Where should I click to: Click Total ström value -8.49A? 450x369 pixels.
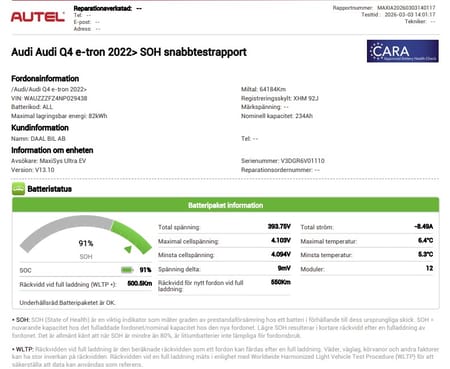pyautogui.click(x=424, y=227)
